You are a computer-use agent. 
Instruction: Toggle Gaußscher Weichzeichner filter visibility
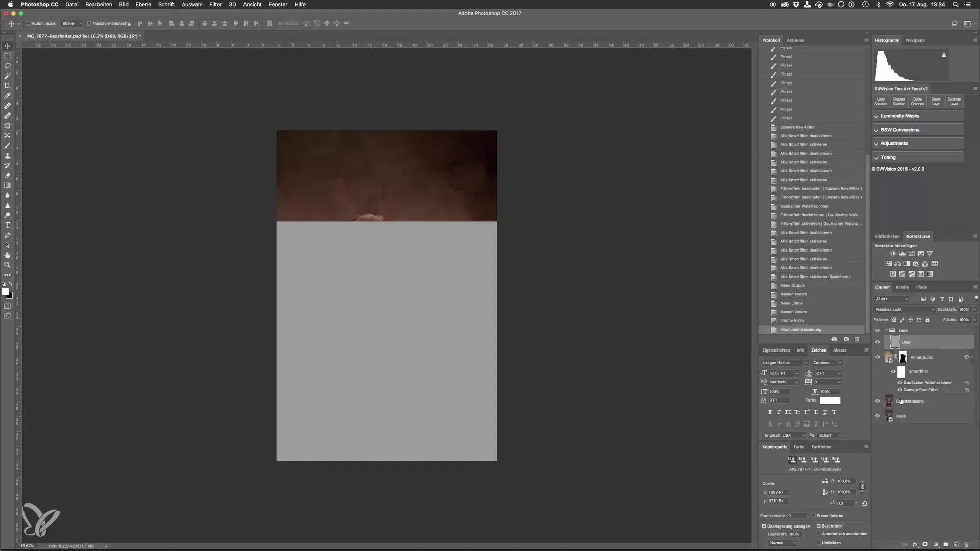(x=900, y=383)
